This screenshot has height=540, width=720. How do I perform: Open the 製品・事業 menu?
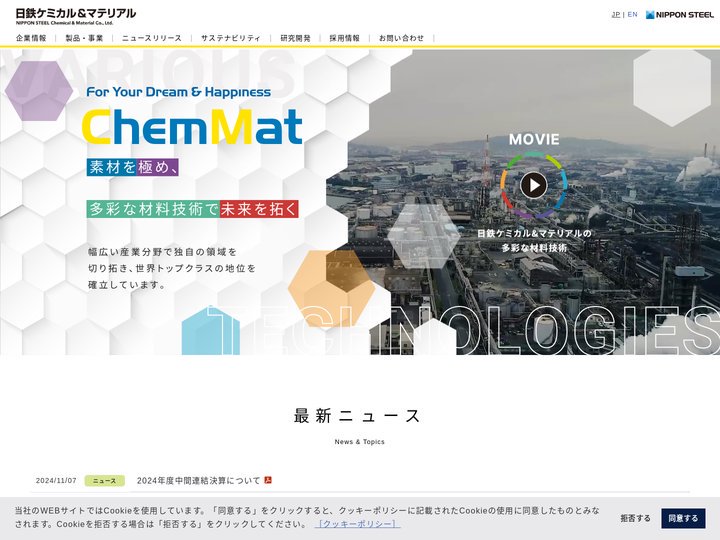point(84,38)
